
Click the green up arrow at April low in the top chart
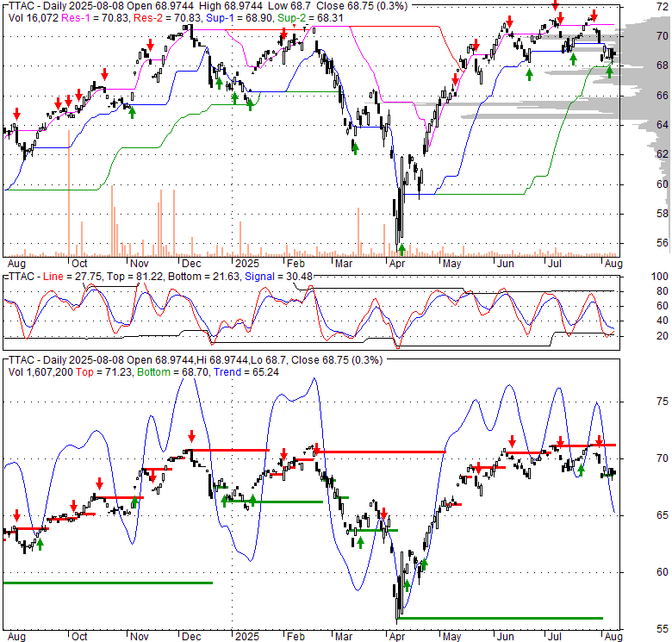click(401, 247)
